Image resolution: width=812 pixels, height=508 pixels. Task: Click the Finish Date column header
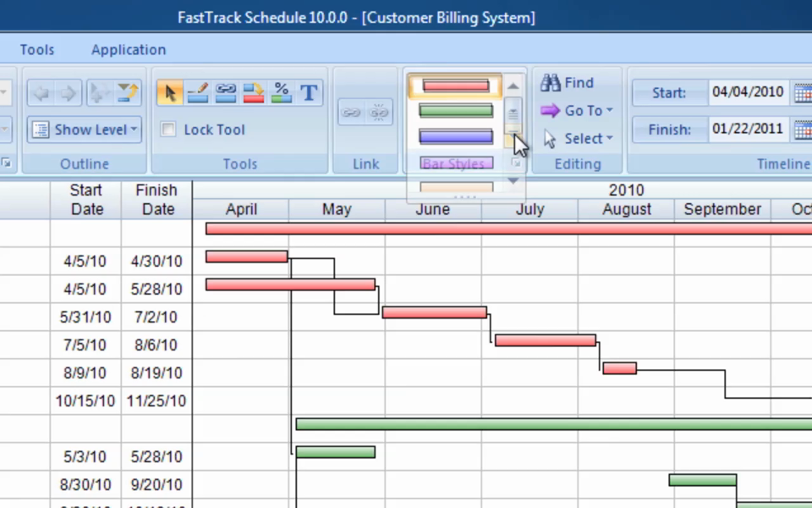point(157,200)
